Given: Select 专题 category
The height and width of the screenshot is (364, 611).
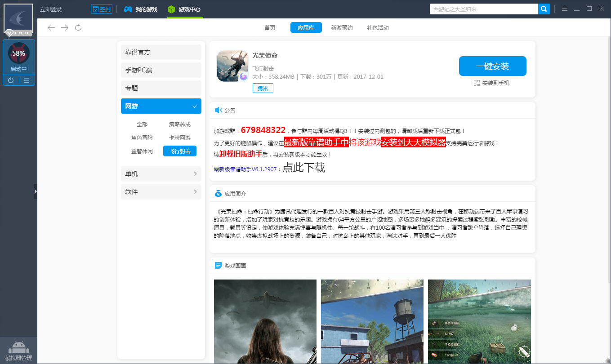Looking at the screenshot, I should (x=161, y=88).
